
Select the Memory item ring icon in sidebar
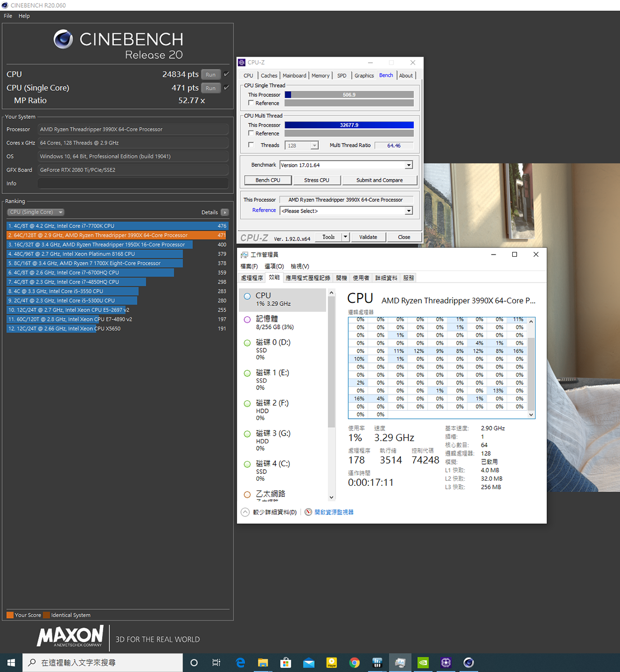(x=247, y=319)
